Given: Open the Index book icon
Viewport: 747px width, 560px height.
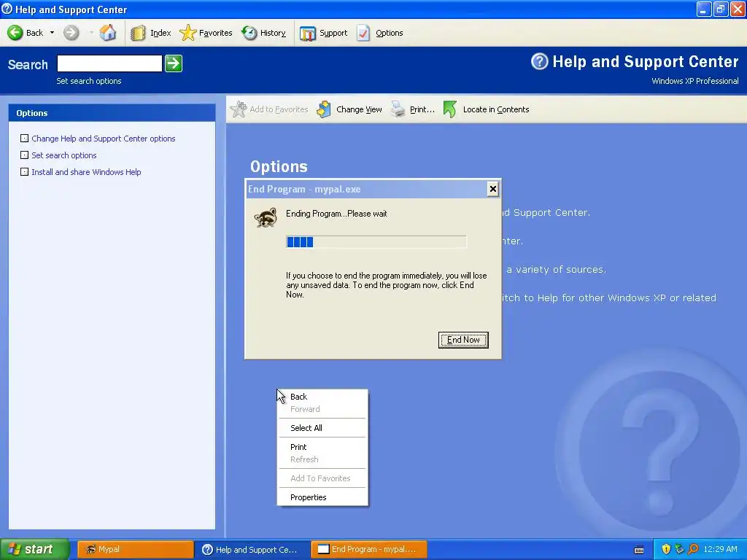Looking at the screenshot, I should click(x=138, y=33).
